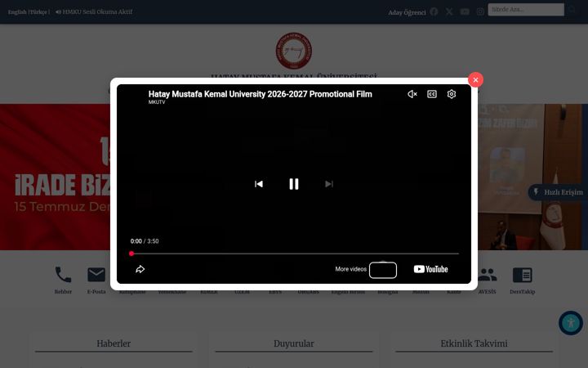
Task: Open university Facebook page icon
Action: (x=434, y=11)
